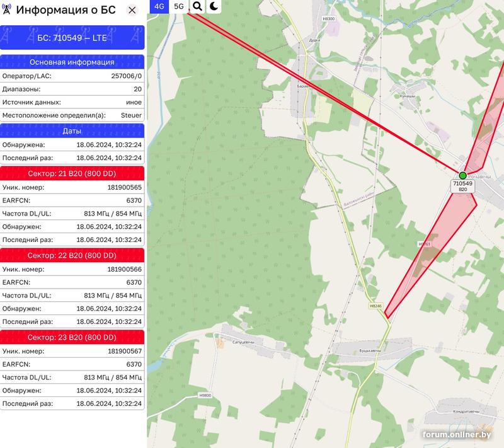Toggle dark mode moon icon
Screen dimensions: 504x448
(214, 6)
